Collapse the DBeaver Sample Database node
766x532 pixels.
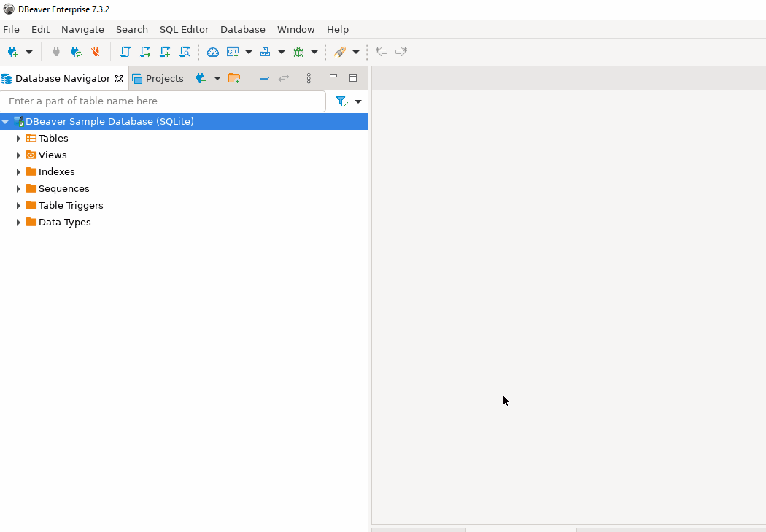coord(5,122)
